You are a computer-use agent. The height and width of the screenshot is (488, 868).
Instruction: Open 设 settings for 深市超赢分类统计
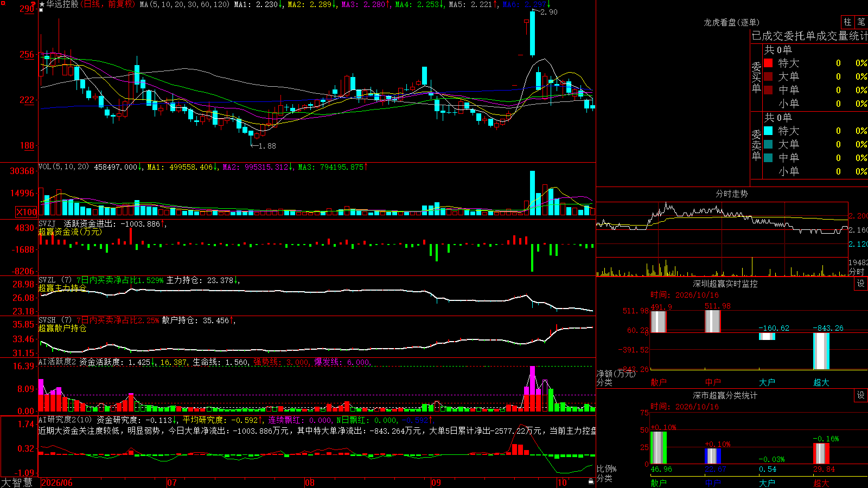[x=861, y=395]
